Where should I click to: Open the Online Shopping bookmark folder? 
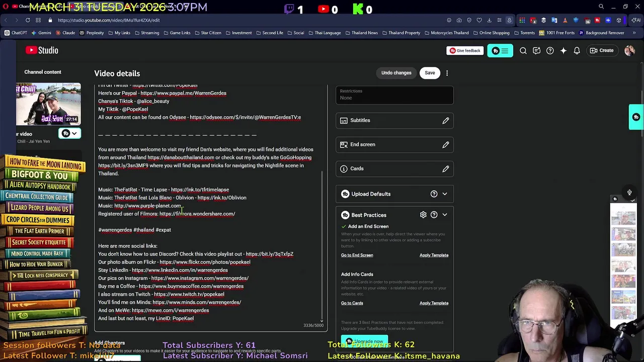(x=491, y=33)
